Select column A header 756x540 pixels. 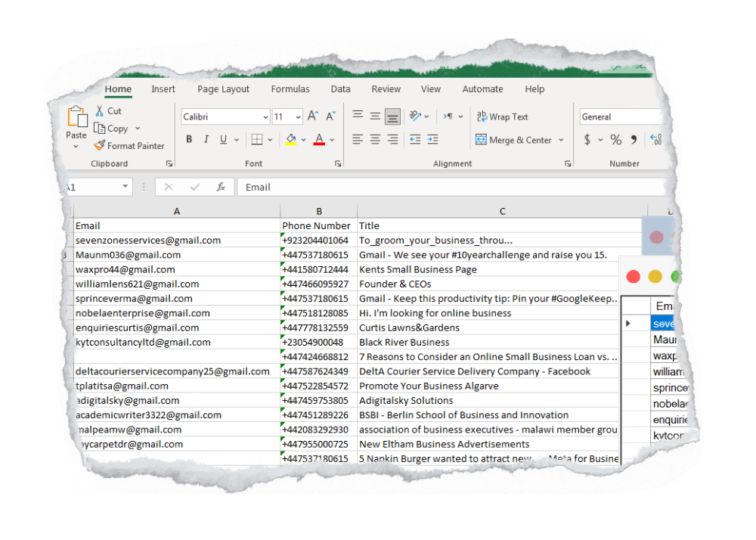pos(176,211)
